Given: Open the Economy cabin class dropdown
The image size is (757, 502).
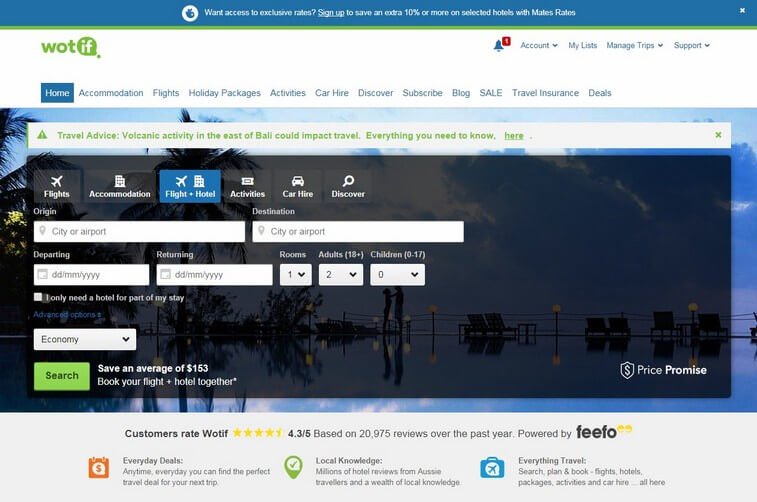Looking at the screenshot, I should point(85,339).
